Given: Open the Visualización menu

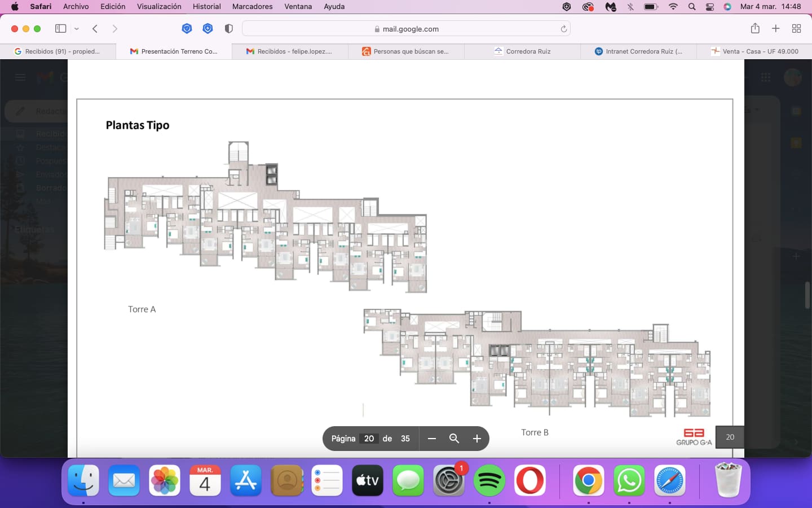Looking at the screenshot, I should 159,7.
